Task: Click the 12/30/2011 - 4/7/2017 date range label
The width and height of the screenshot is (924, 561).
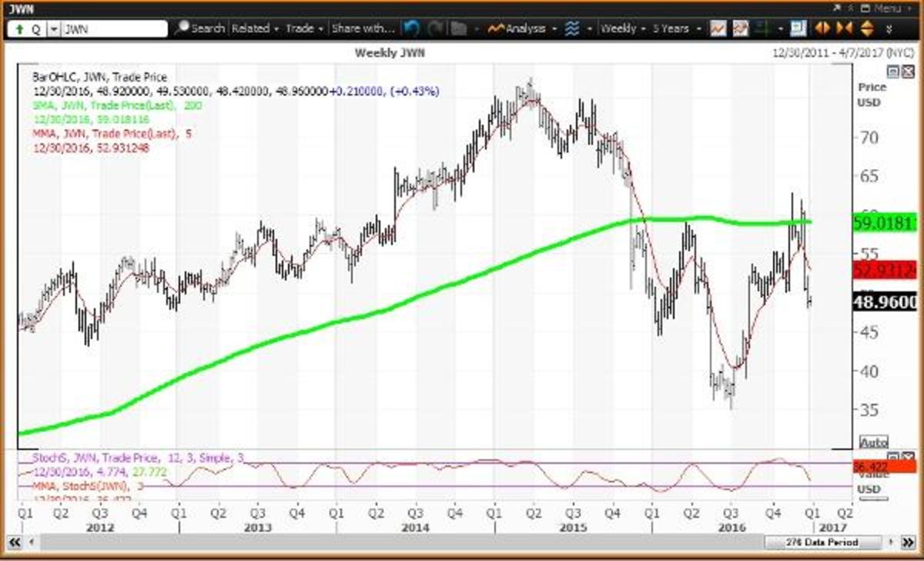Action: 844,54
